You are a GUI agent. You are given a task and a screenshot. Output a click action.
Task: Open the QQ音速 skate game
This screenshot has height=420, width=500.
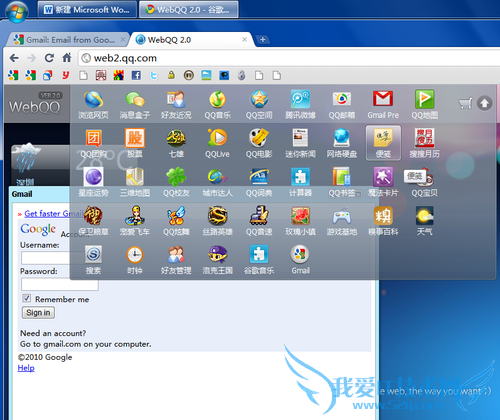click(x=259, y=221)
